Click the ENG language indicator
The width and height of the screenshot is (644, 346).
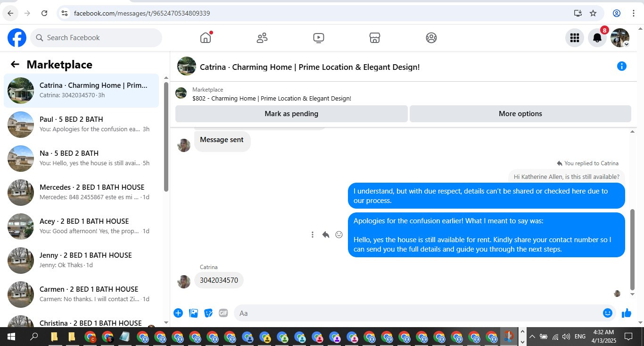click(x=580, y=337)
